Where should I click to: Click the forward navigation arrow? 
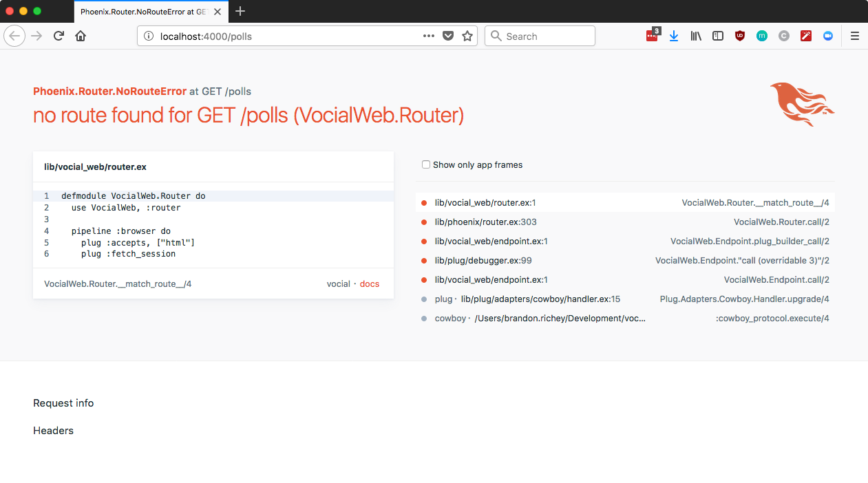point(37,36)
